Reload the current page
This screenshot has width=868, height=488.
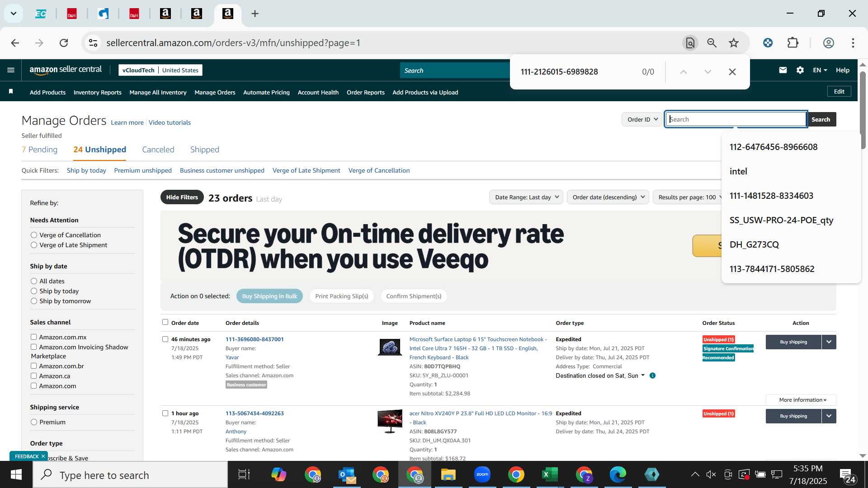64,43
